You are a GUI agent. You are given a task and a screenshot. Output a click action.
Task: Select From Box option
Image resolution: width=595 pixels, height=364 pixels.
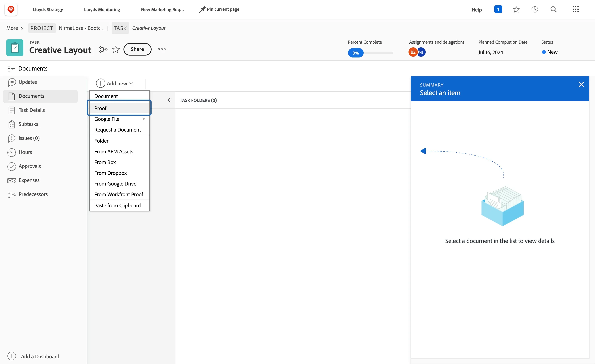pos(120,162)
